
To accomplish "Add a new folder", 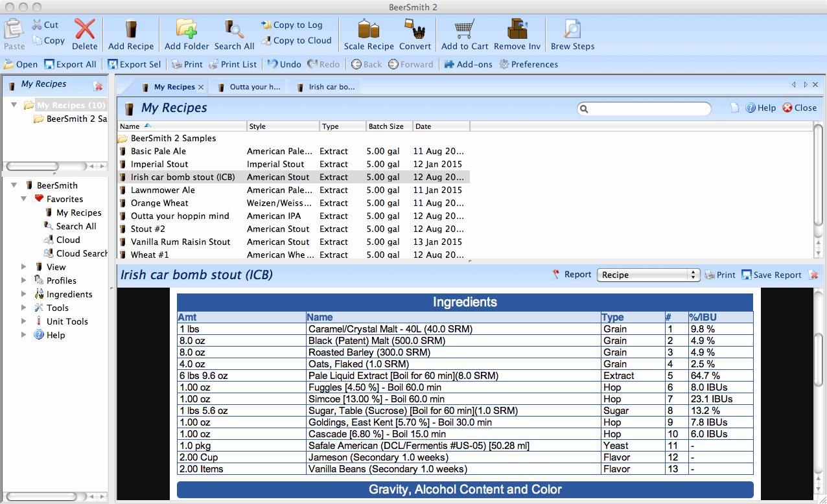I will click(187, 34).
